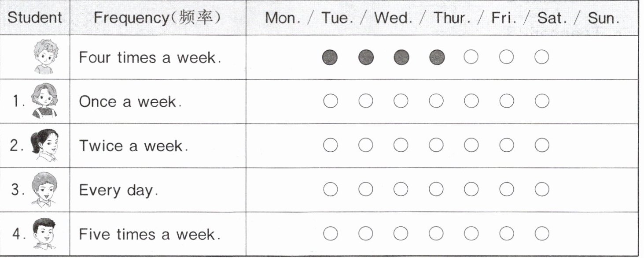The image size is (644, 258).
Task: Mark Sunday circle for Every day
Action: click(542, 190)
